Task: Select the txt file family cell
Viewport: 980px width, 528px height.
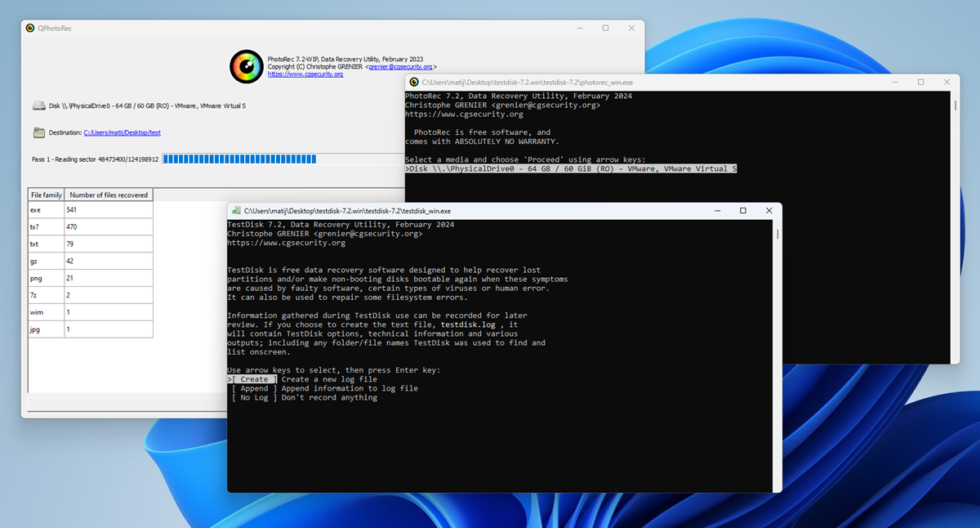Action: point(47,244)
